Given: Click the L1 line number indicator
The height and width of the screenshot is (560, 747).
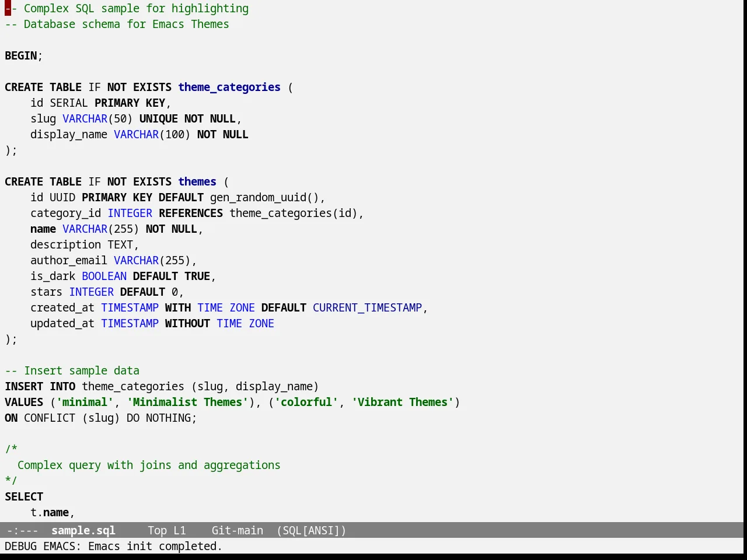Looking at the screenshot, I should [180, 530].
